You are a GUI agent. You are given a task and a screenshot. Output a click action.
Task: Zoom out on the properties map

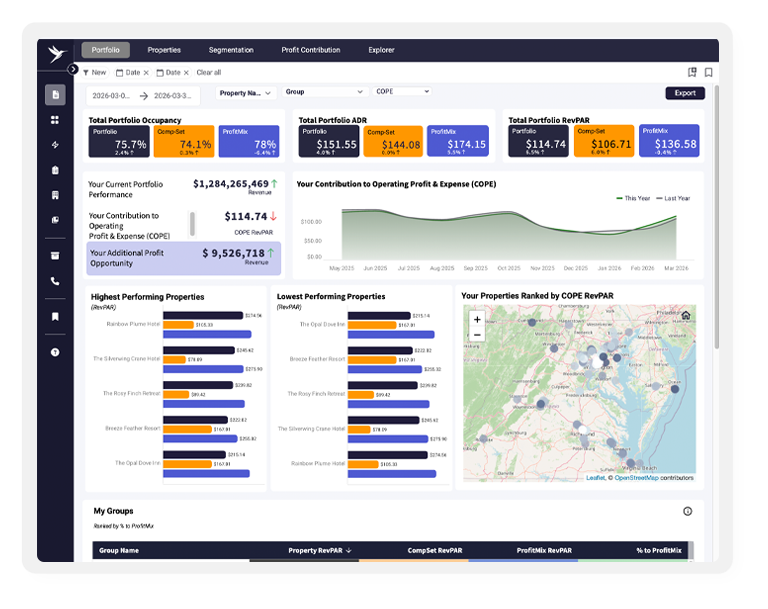click(477, 335)
